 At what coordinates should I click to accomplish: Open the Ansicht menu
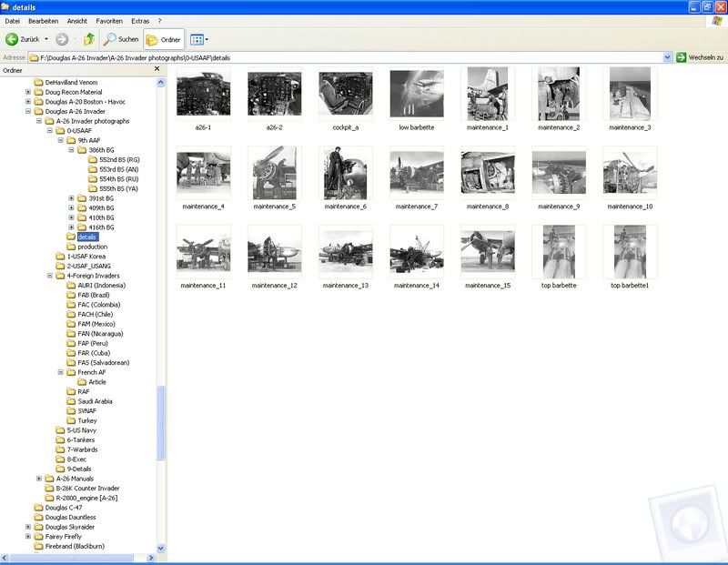point(77,20)
